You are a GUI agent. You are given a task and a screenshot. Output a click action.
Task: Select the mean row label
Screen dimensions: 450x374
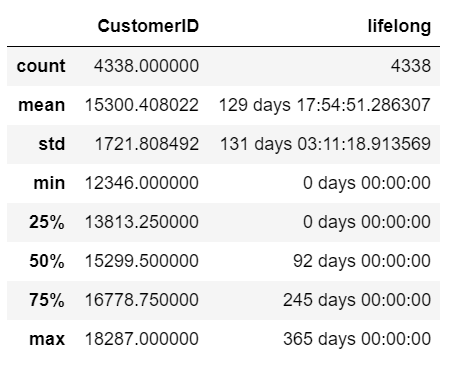(x=42, y=105)
